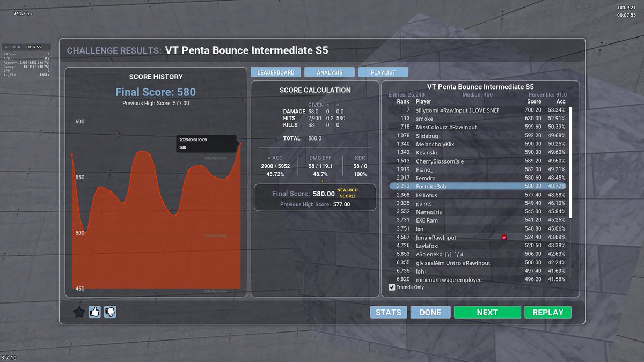Image resolution: width=644 pixels, height=362 pixels.
Task: Select the smoke leaderboard row
Action: click(478, 119)
